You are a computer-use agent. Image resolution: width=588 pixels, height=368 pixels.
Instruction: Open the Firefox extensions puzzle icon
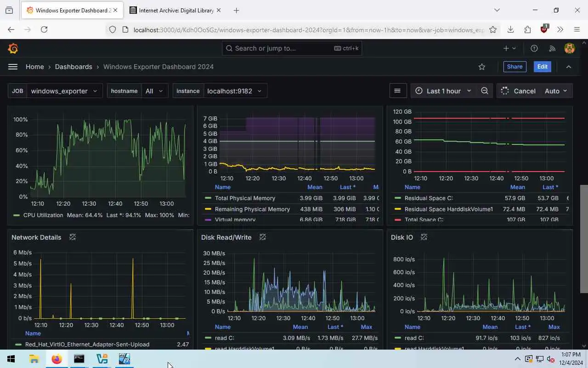pyautogui.click(x=527, y=29)
